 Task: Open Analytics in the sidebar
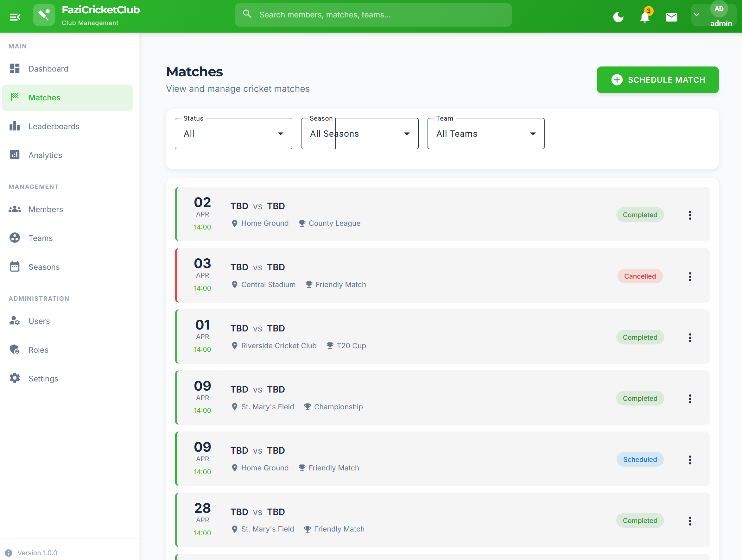point(67,155)
